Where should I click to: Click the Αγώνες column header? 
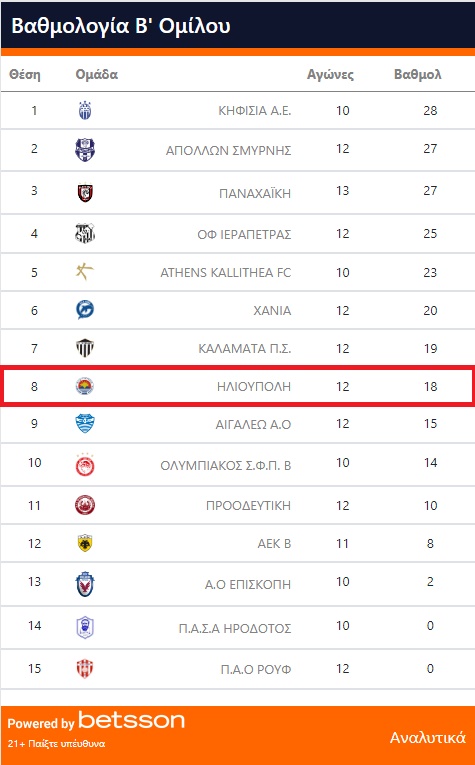click(330, 75)
